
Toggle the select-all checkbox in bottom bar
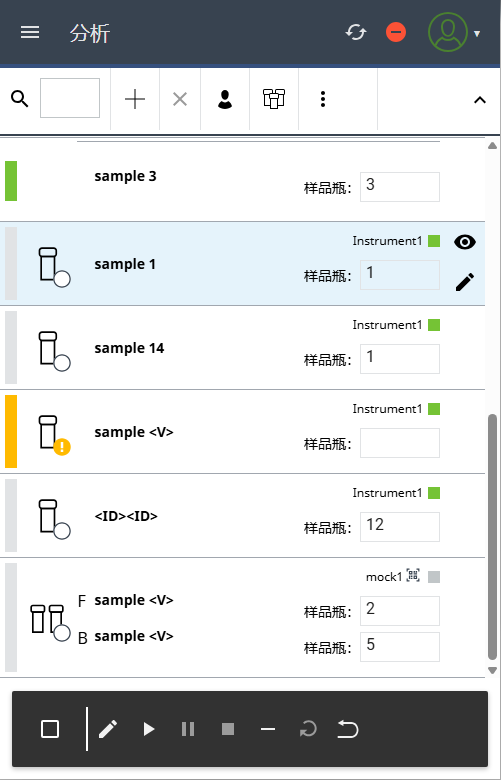[50, 729]
